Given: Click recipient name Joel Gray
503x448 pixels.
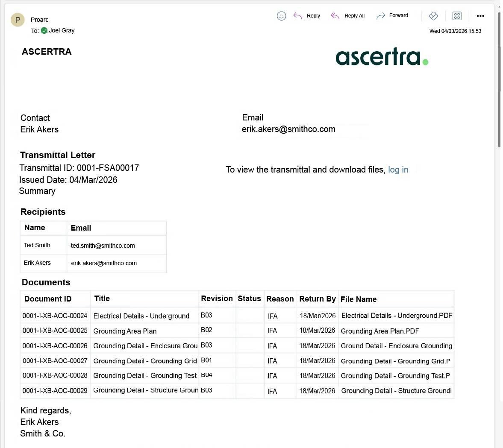Looking at the screenshot, I should pos(62,30).
